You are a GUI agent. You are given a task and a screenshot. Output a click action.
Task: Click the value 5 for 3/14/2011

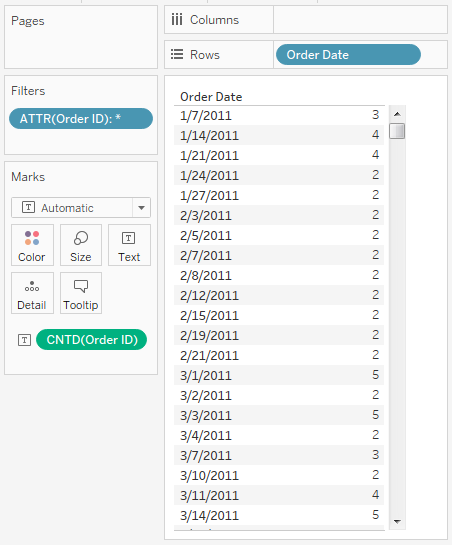pyautogui.click(x=376, y=515)
